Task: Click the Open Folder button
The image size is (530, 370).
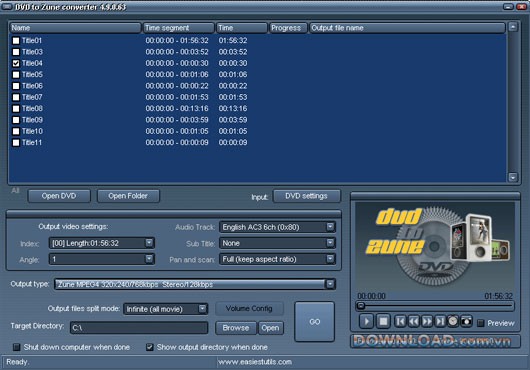Action: pos(128,196)
